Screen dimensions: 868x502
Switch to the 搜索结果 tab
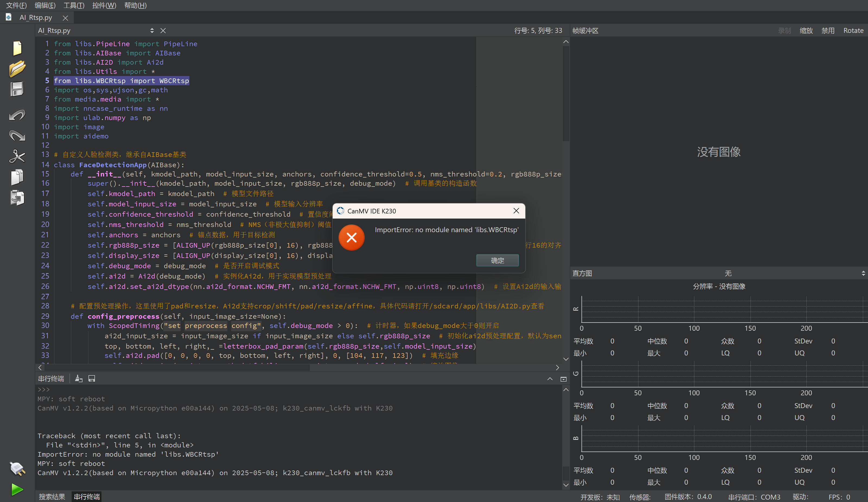point(52,497)
